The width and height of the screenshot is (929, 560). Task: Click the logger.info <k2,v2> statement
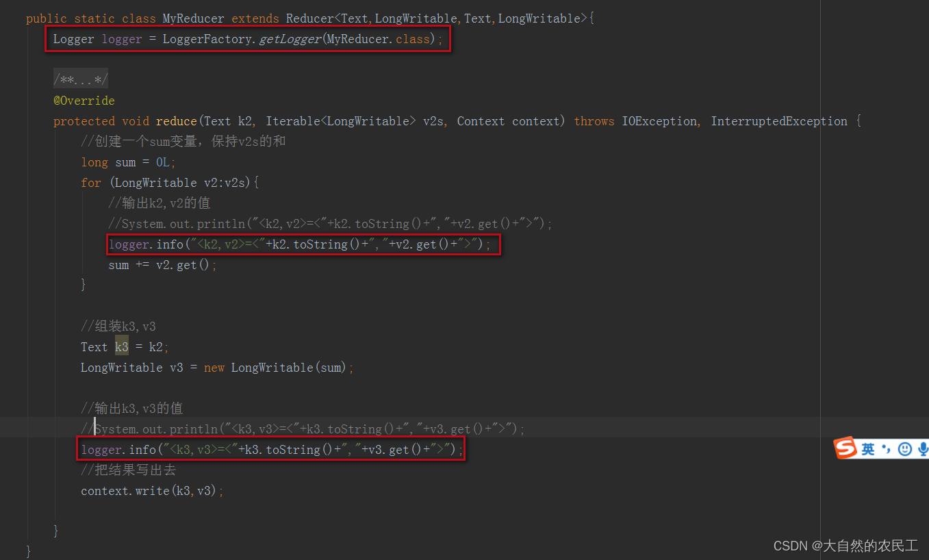[300, 244]
